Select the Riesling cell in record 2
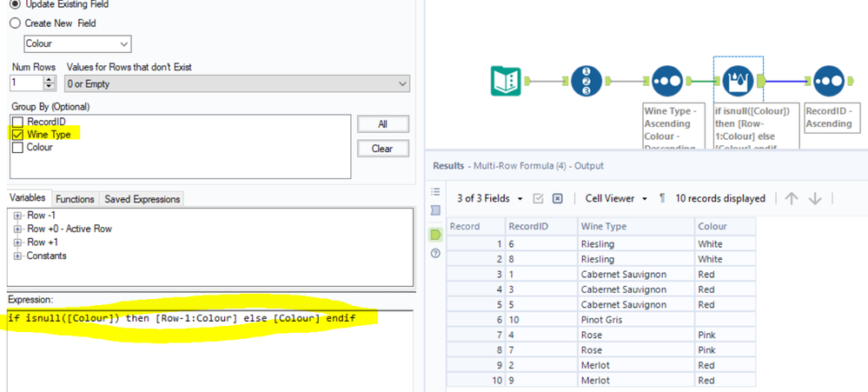Screen dimensions: 868x392 pyautogui.click(x=635, y=259)
